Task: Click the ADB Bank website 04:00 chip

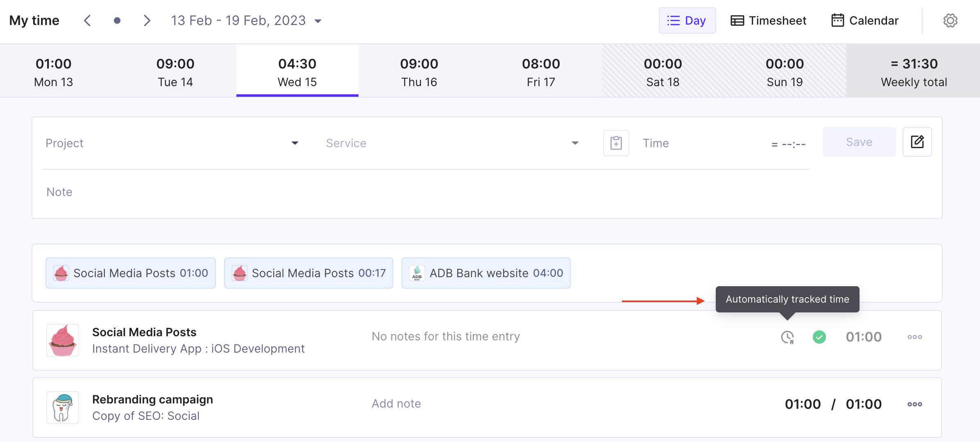Action: 486,273
